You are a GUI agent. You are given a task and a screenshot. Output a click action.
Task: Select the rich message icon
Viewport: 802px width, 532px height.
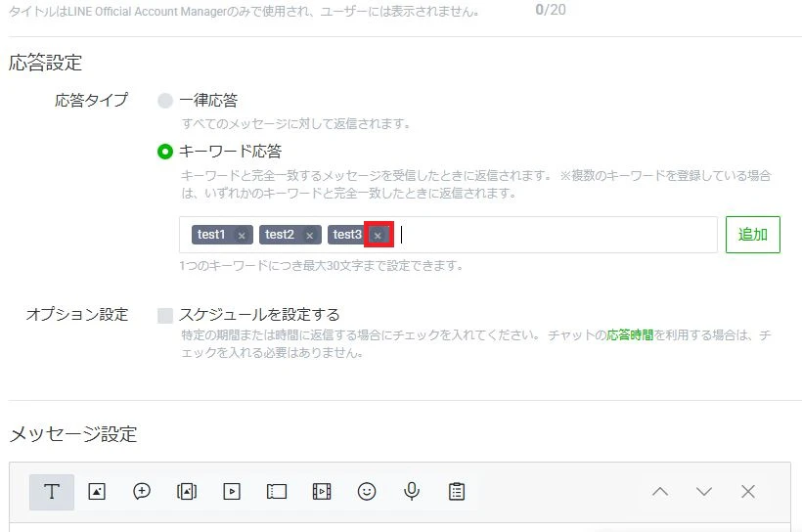pos(187,492)
